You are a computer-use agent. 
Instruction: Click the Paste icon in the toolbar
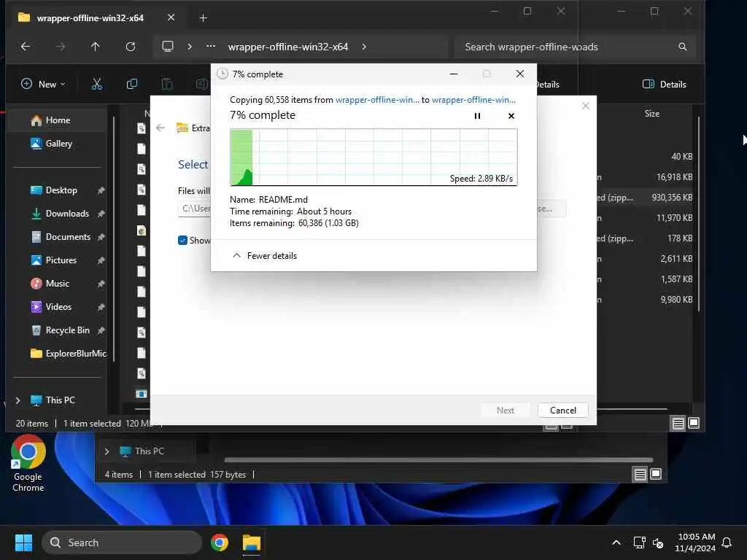167,85
